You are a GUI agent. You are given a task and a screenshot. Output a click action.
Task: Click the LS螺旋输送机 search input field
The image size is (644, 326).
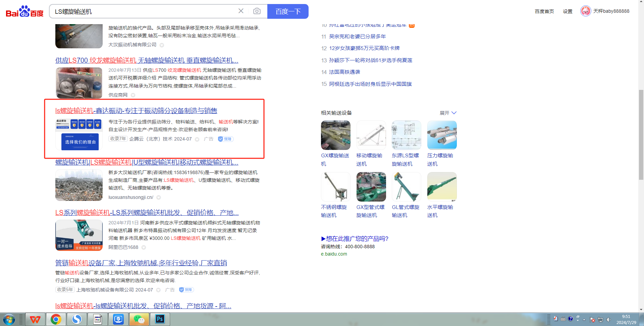[144, 11]
